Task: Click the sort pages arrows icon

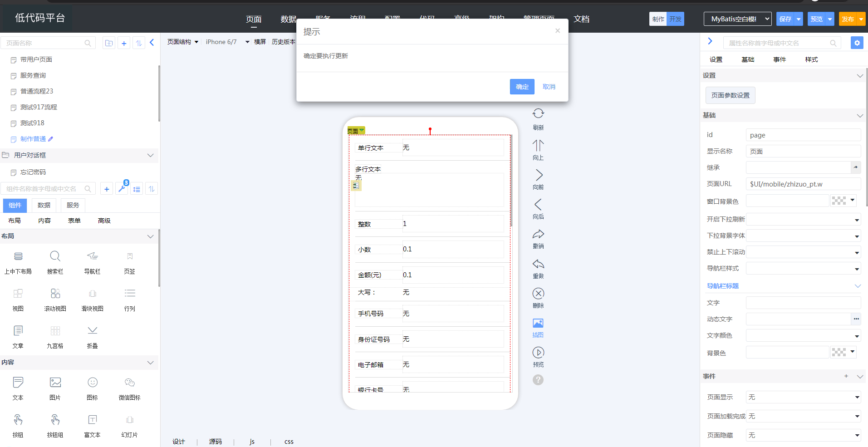Action: coord(139,43)
